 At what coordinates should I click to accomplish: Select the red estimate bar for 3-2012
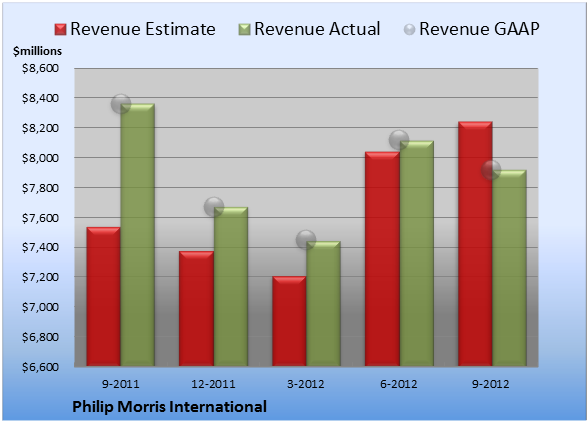[x=289, y=321]
